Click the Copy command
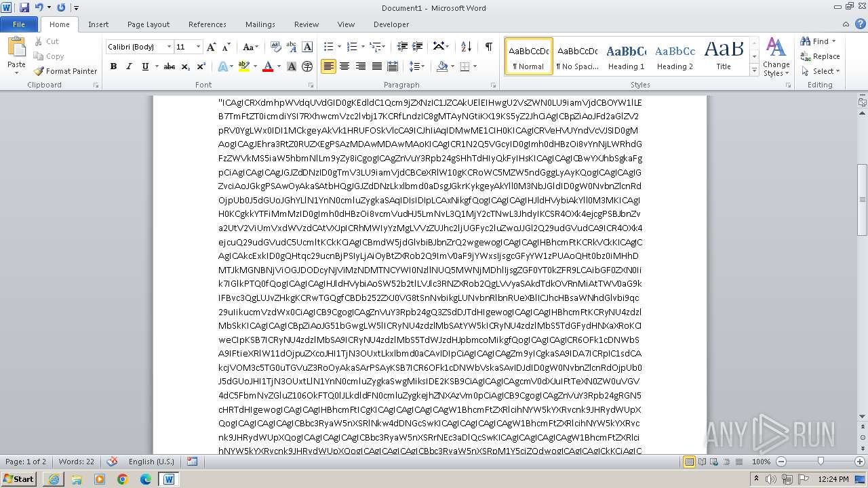The width and height of the screenshot is (868, 488). click(x=49, y=56)
